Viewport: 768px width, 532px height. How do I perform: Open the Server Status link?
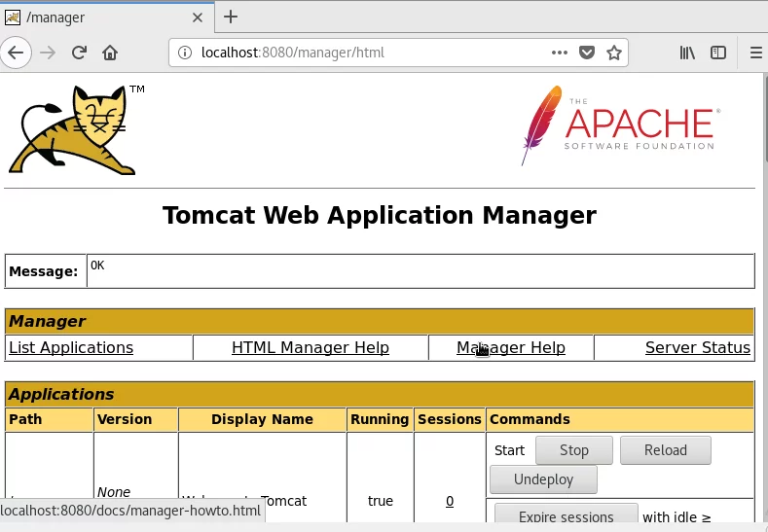point(698,347)
